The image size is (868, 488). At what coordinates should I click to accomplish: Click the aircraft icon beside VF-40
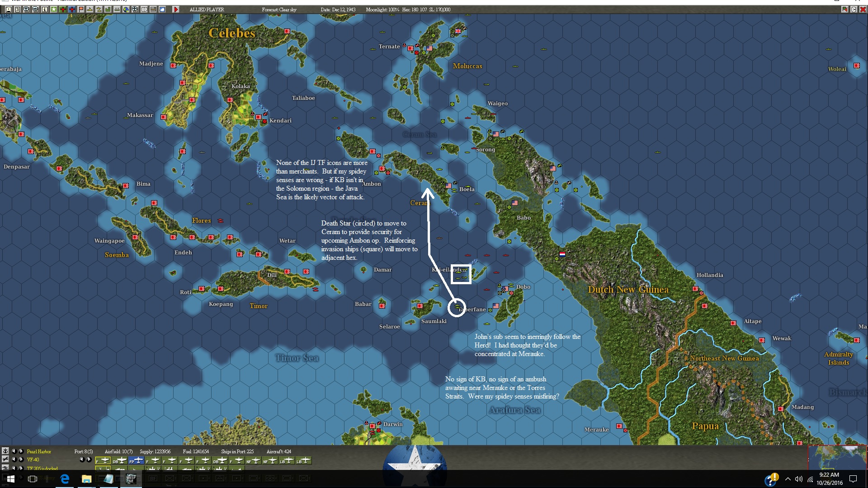tap(5, 459)
